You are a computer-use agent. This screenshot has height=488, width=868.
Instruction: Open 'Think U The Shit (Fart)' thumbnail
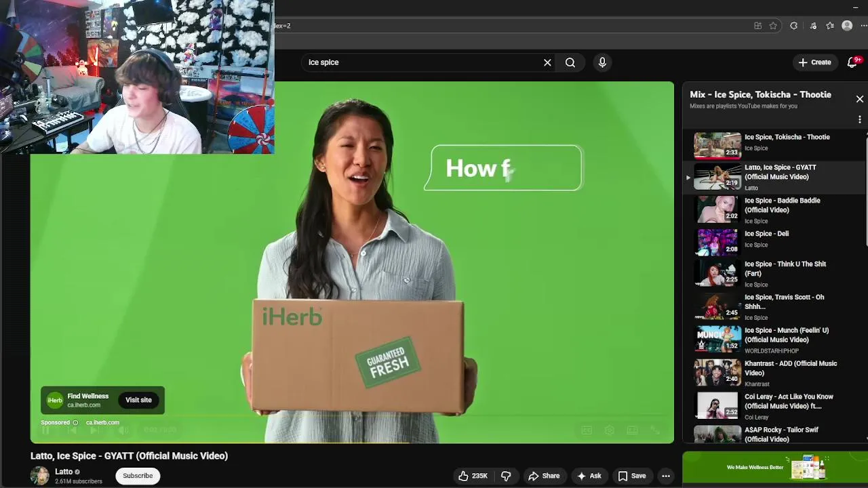pos(717,273)
